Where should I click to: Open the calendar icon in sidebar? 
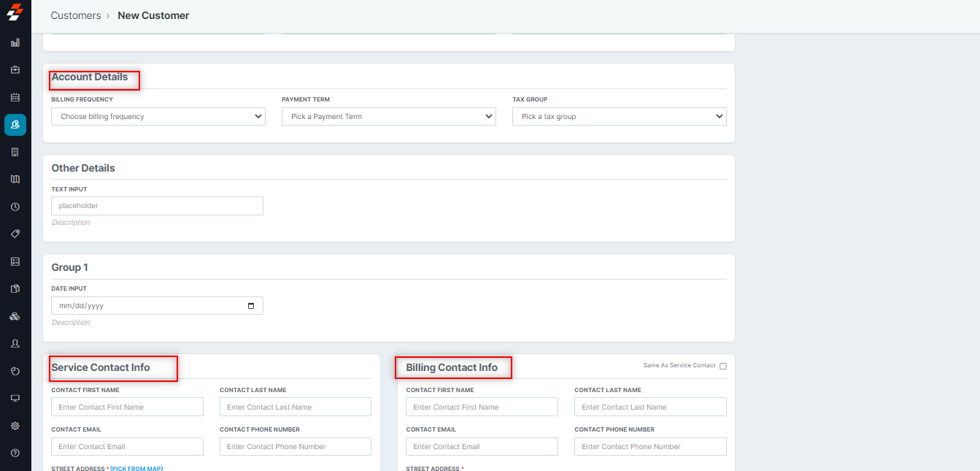[15, 97]
